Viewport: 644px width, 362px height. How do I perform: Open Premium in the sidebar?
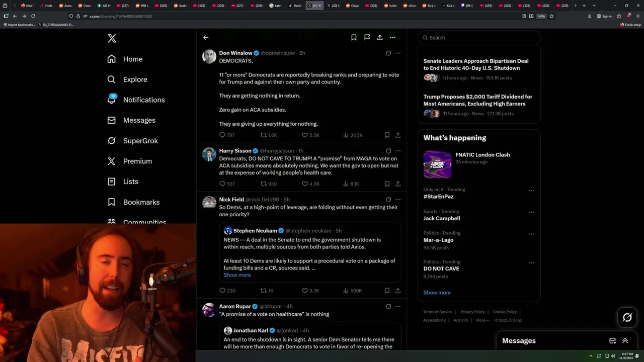[x=130, y=161]
